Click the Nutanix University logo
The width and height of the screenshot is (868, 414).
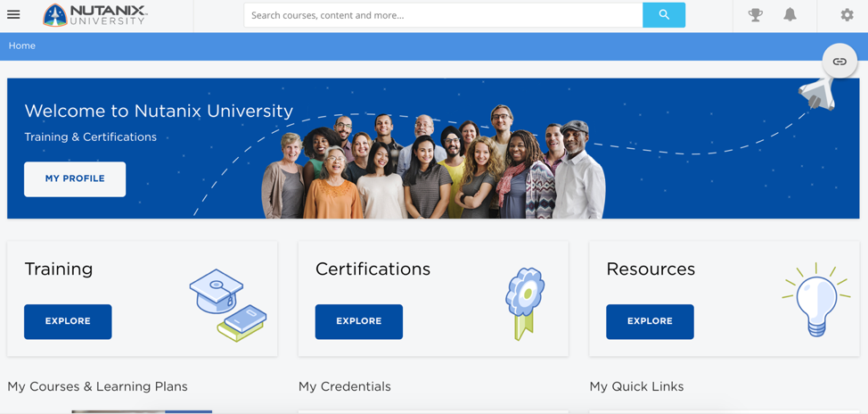(x=95, y=15)
